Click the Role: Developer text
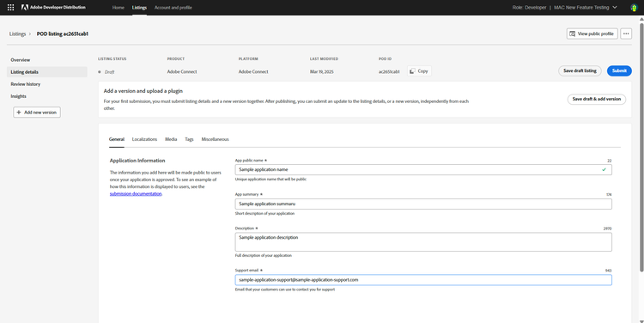 point(529,8)
